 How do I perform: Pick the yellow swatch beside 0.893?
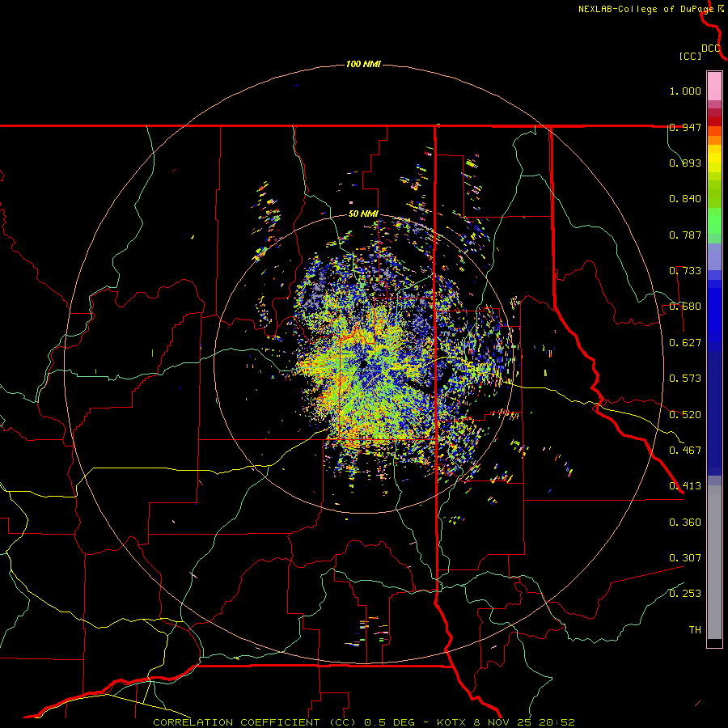point(714,163)
